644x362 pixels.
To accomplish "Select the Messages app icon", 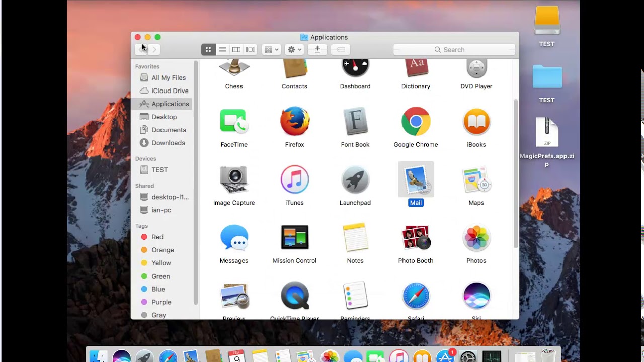I will [x=234, y=238].
